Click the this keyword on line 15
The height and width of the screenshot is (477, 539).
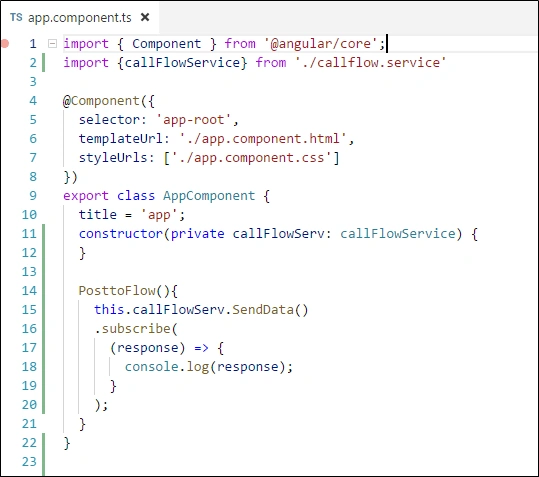[109, 310]
